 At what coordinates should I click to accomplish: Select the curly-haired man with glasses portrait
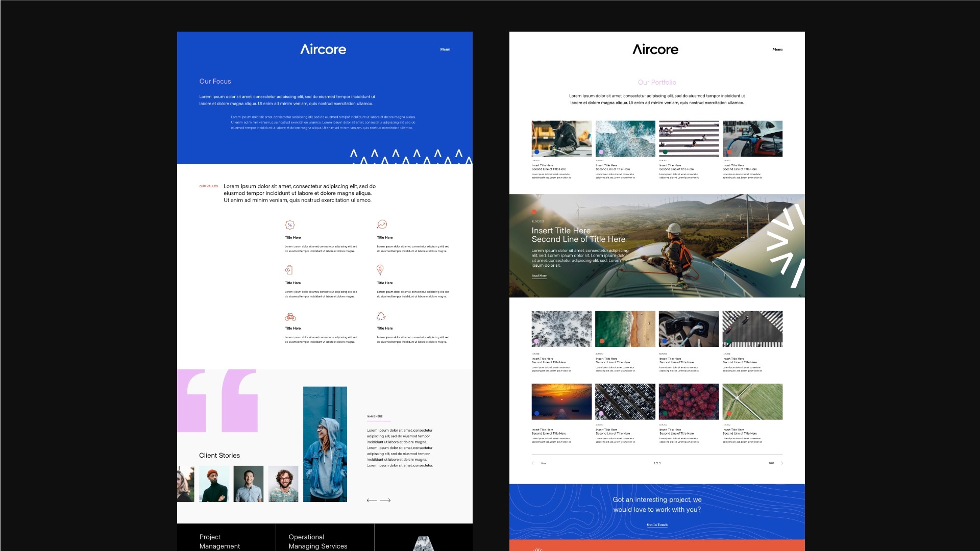[x=283, y=484]
